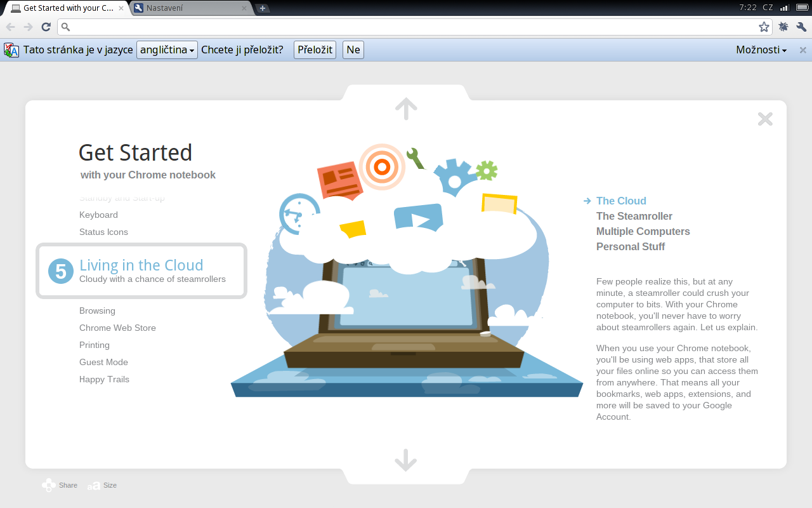Close the Get Started guide panel
The image size is (812, 508).
point(765,119)
